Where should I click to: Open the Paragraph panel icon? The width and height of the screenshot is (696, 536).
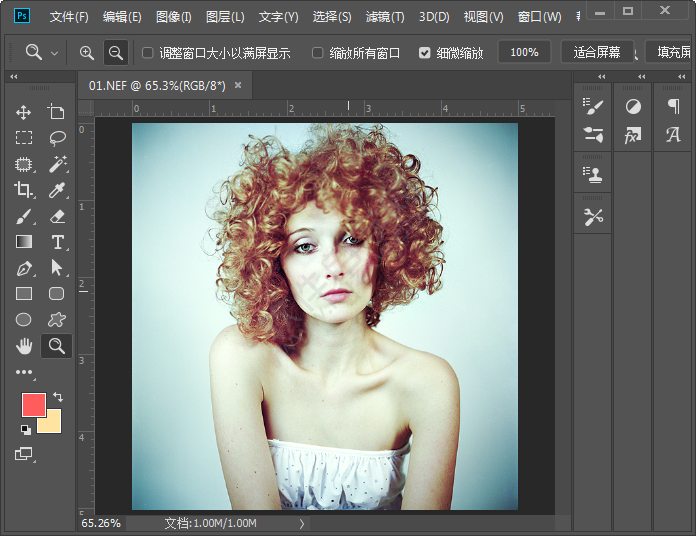coord(673,106)
